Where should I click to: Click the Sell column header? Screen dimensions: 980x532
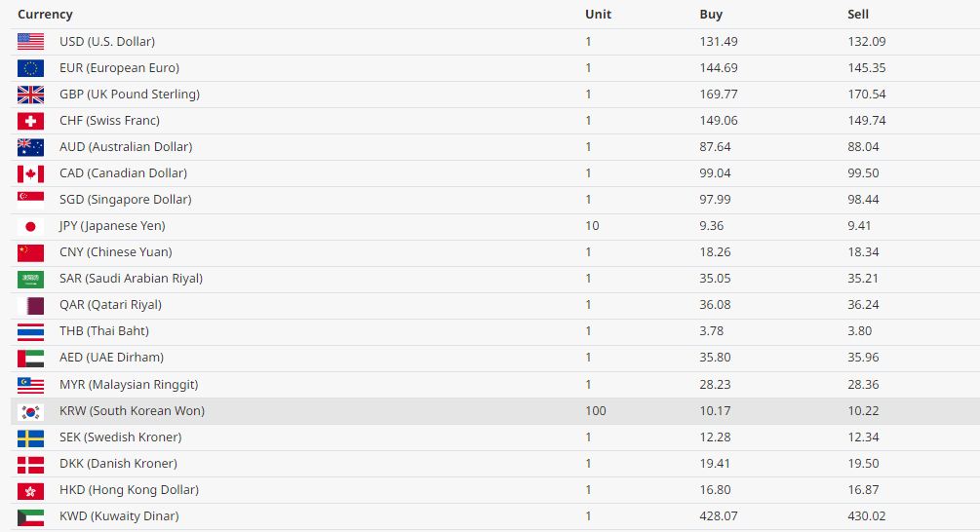click(858, 15)
